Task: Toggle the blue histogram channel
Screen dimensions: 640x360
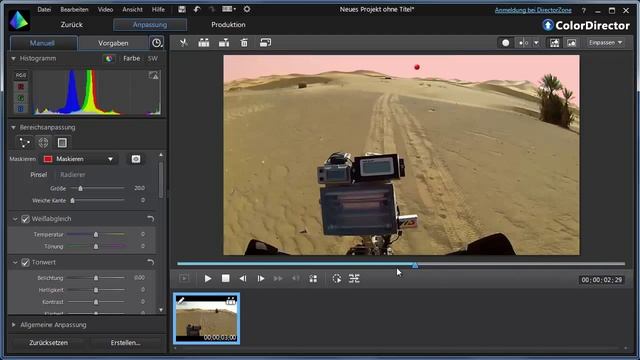Action: (x=20, y=109)
